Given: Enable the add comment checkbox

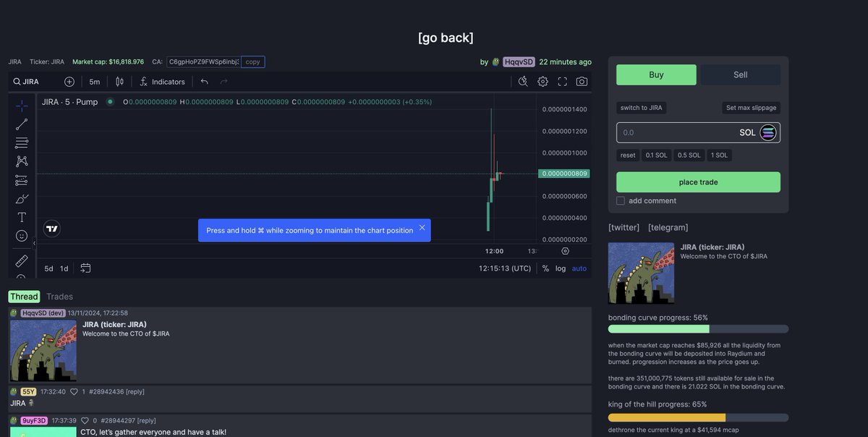Looking at the screenshot, I should click(621, 200).
